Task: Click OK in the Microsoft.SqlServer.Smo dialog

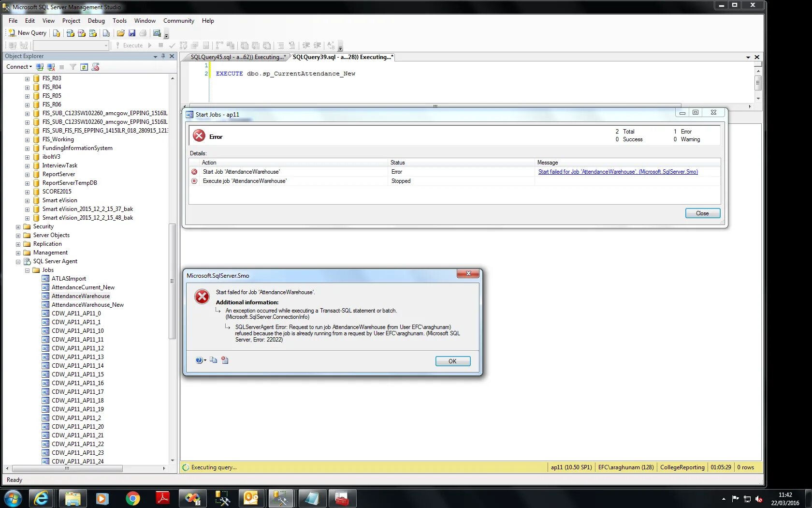Action: pos(452,361)
